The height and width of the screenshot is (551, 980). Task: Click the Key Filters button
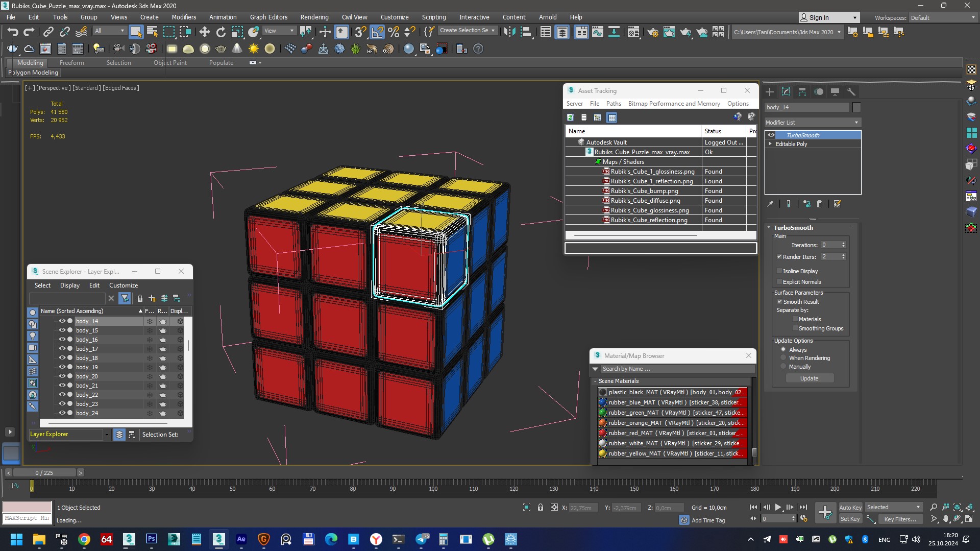click(x=900, y=519)
